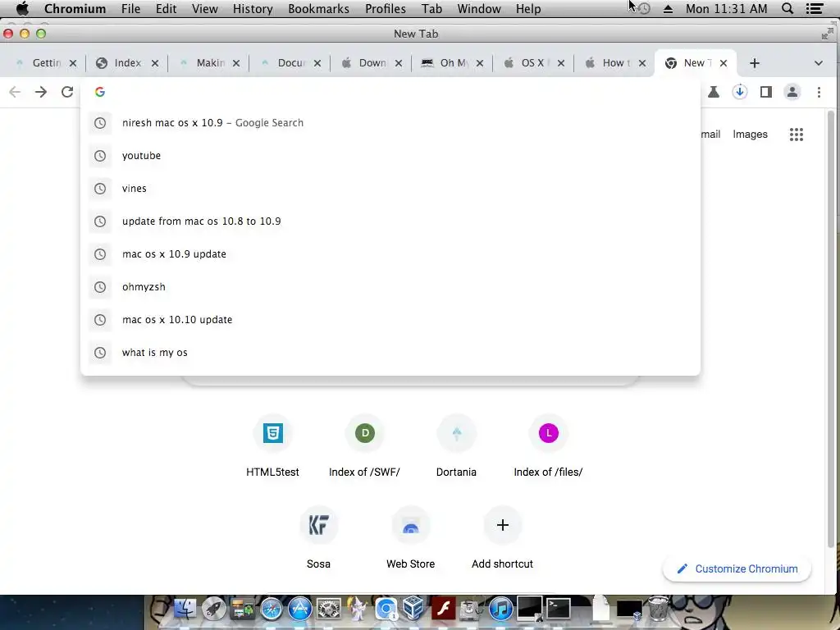This screenshot has width=840, height=630.
Task: Switch to the Index tab
Action: [127, 63]
